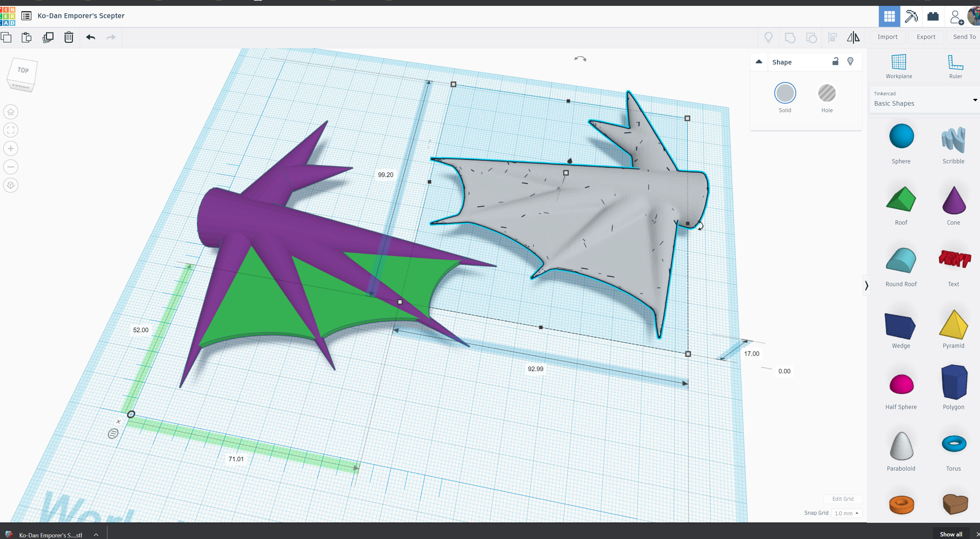This screenshot has height=539, width=980.
Task: Toggle the hide lightbulb in Shape panel
Action: coord(850,61)
